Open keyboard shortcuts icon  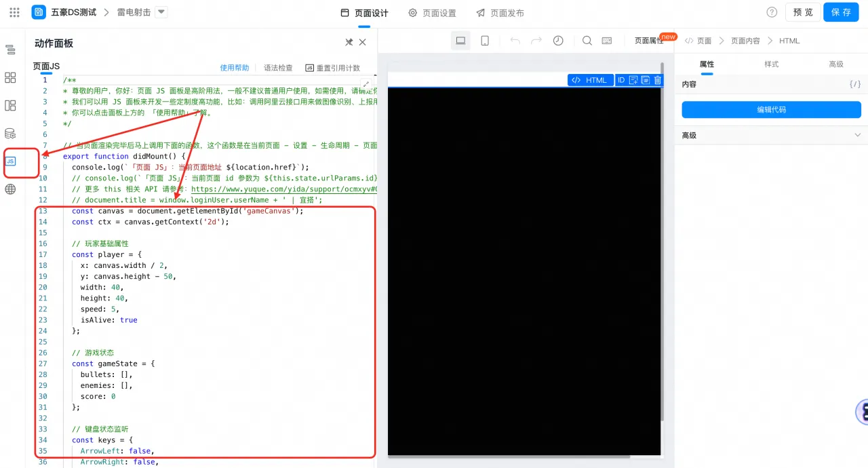coord(607,41)
